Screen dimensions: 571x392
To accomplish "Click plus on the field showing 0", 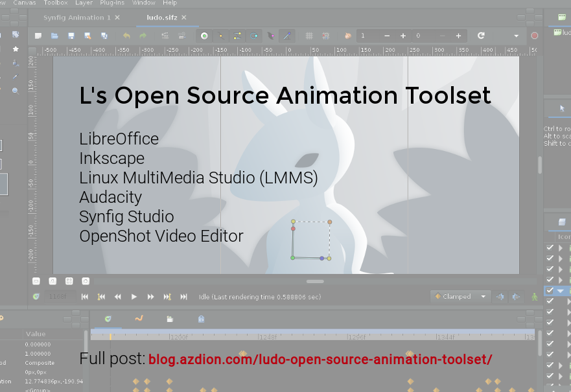I will (458, 36).
